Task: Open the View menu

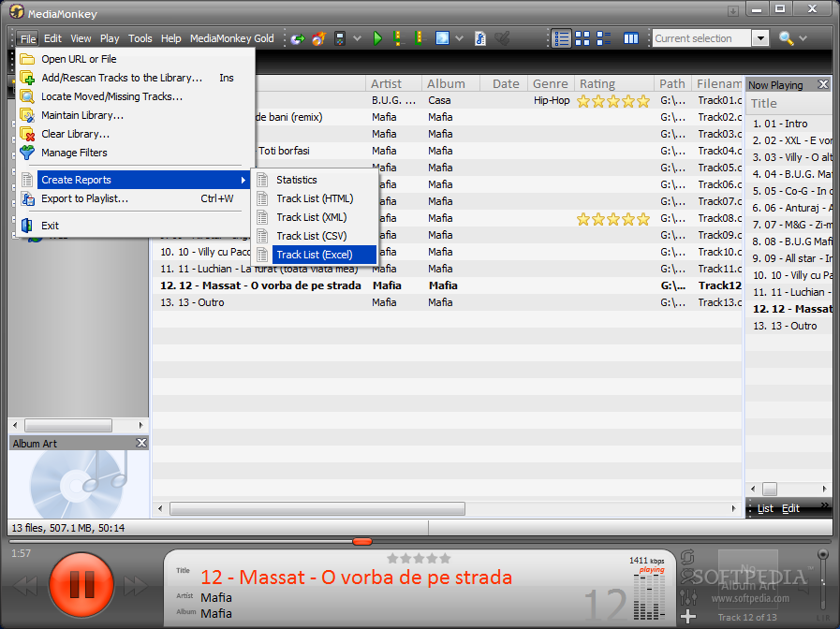Action: [x=81, y=38]
